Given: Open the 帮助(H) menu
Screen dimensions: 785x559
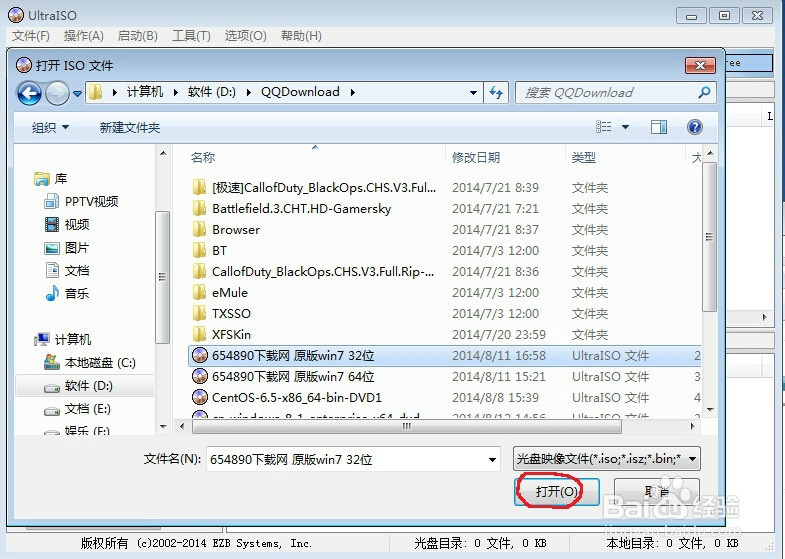Looking at the screenshot, I should (x=301, y=36).
